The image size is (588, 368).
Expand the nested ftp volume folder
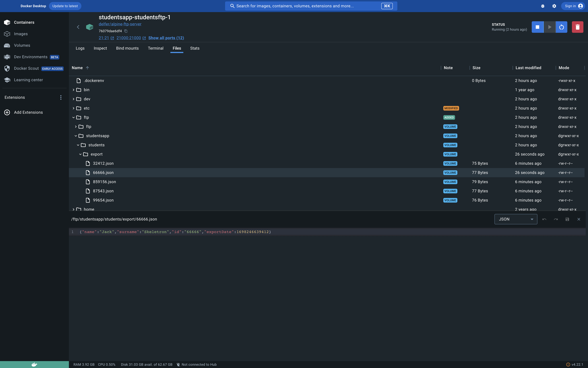click(76, 126)
